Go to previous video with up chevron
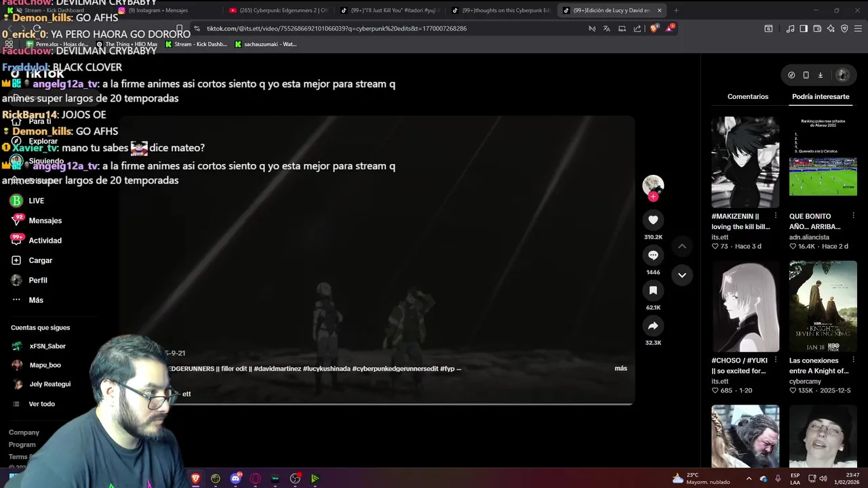 682,246
